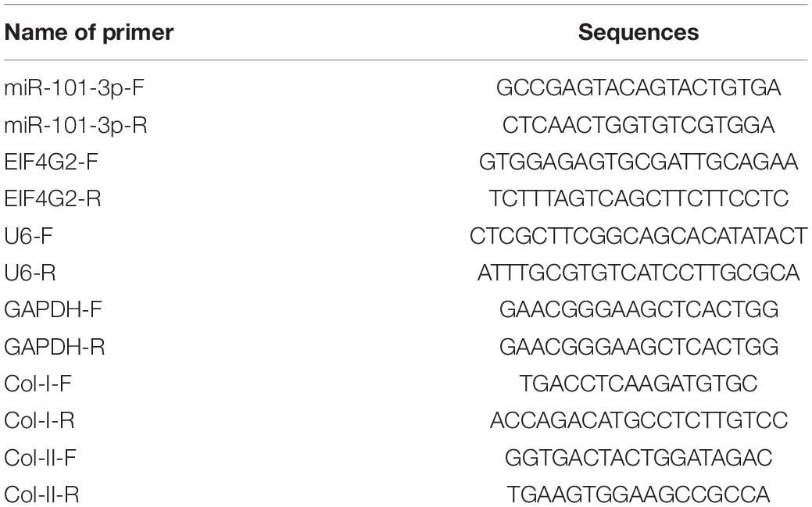Click the Col-II-F row label
Screen dimensions: 812x507
tap(41, 458)
